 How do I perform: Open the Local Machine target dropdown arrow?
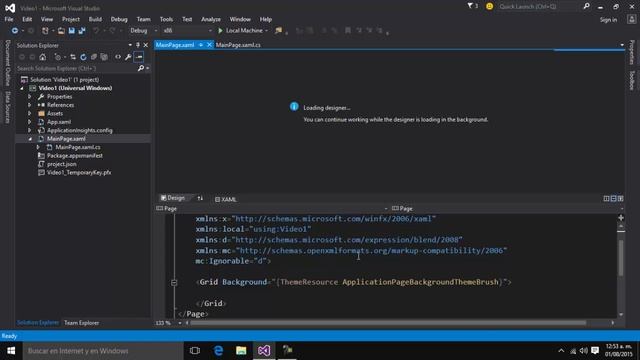point(267,31)
